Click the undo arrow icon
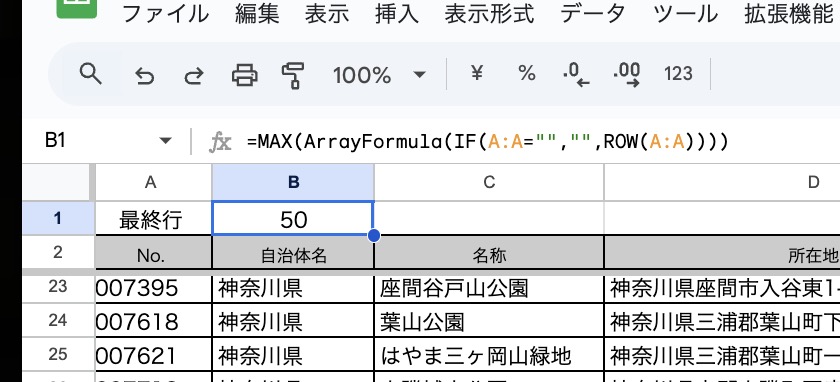Viewport: 840px width, 382px height. point(145,76)
